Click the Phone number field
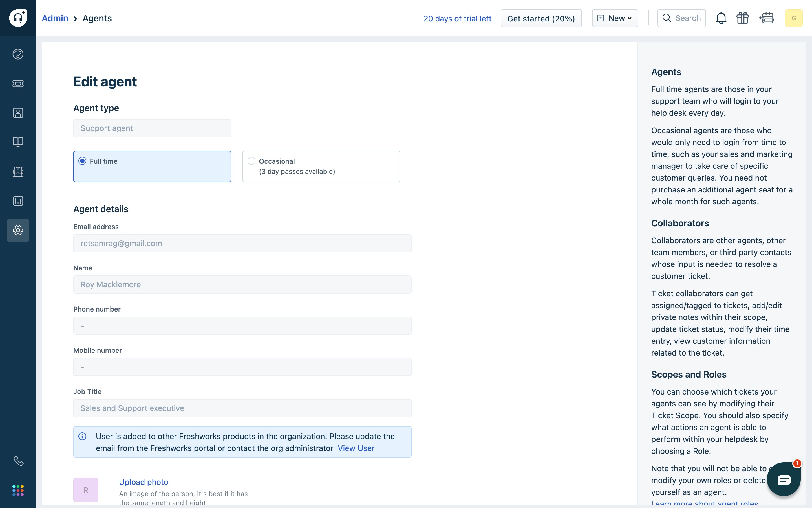 coord(242,326)
